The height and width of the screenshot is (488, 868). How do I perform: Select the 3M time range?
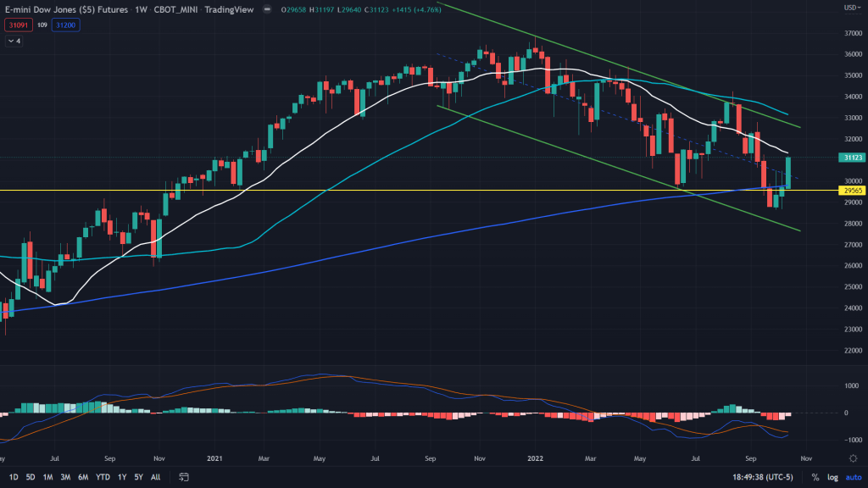point(65,477)
